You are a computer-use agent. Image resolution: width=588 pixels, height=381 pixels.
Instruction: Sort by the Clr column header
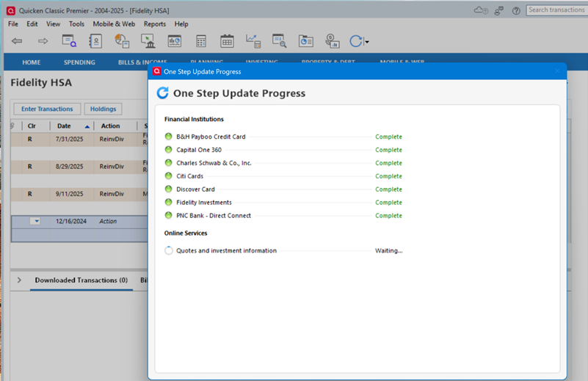coord(32,126)
